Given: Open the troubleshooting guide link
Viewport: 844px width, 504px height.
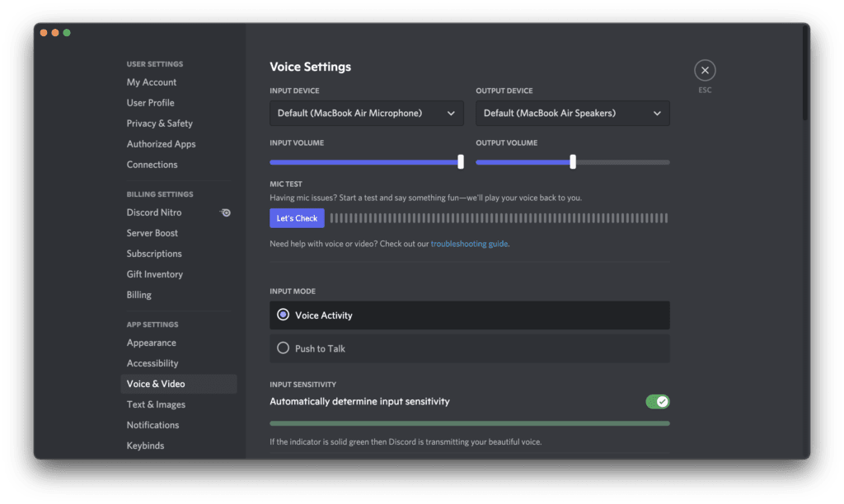Looking at the screenshot, I should [469, 244].
